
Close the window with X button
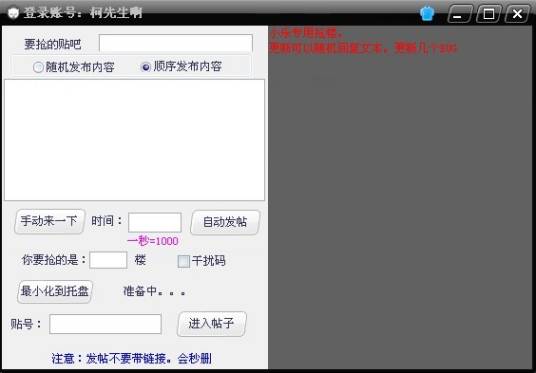(x=517, y=14)
